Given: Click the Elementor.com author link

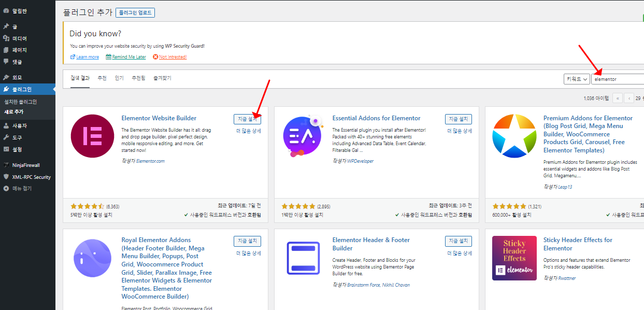Looking at the screenshot, I should click(150, 161).
